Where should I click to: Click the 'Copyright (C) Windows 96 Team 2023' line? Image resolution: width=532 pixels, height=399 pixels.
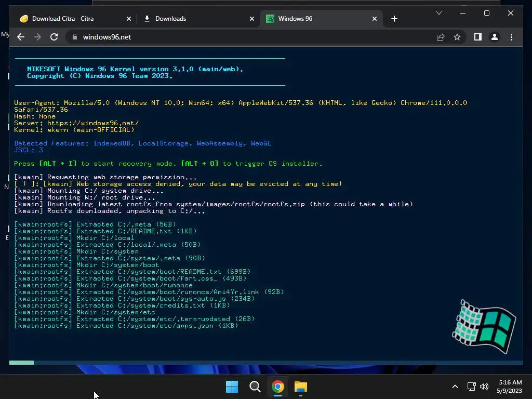click(x=100, y=76)
